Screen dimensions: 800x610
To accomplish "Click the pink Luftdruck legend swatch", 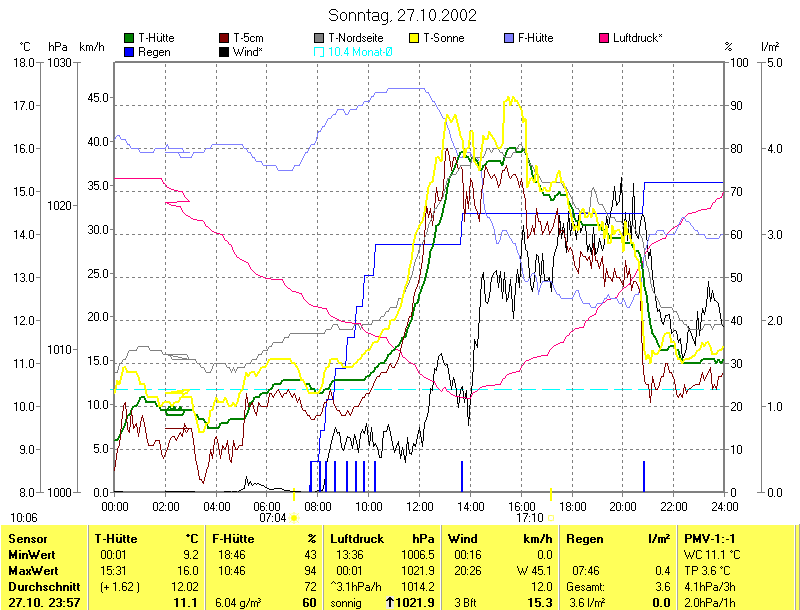I will 604,38.
